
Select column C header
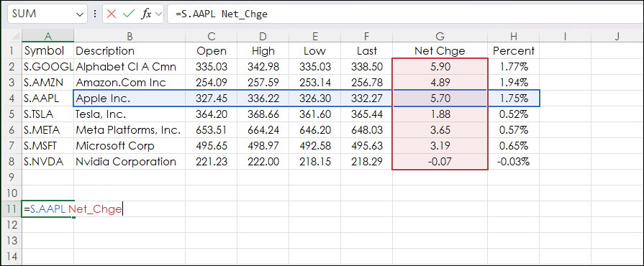tap(211, 36)
